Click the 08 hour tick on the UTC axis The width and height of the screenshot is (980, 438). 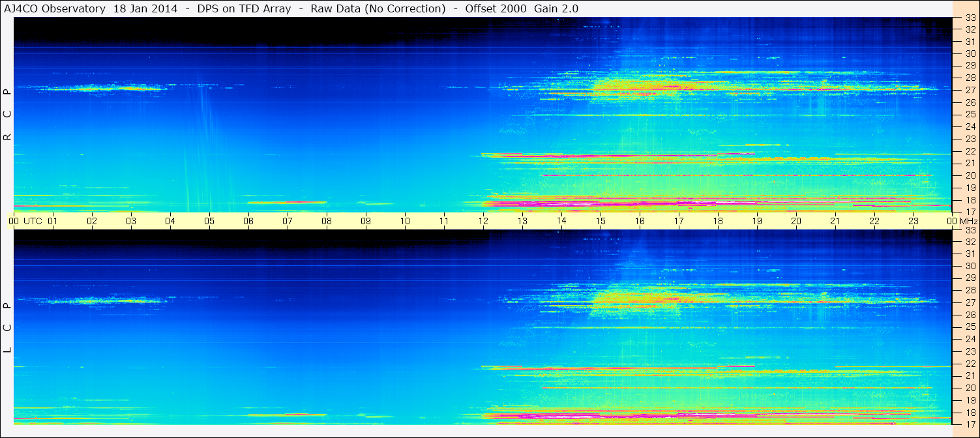tap(327, 222)
